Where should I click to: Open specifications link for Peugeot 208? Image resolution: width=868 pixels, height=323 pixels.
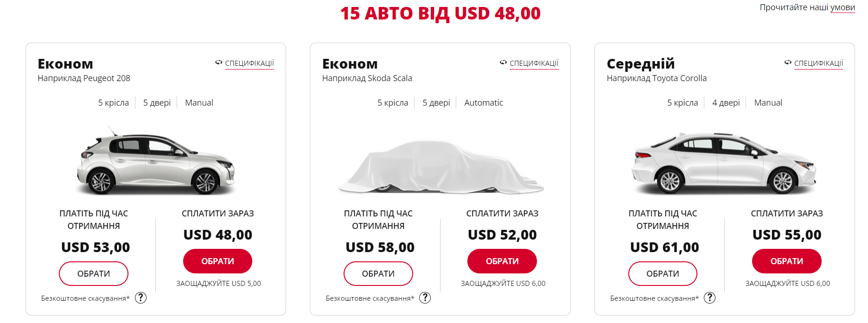tap(249, 63)
